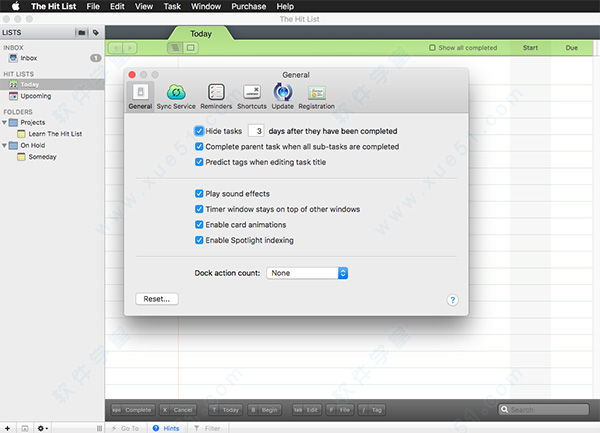This screenshot has width=600, height=433.
Task: Open the Reminders preferences pane
Action: [x=216, y=96]
